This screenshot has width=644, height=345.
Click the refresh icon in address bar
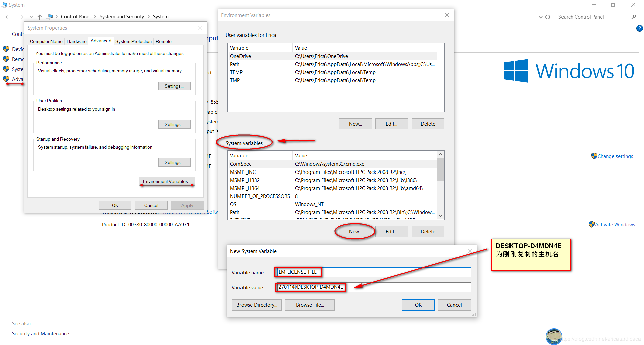point(548,17)
